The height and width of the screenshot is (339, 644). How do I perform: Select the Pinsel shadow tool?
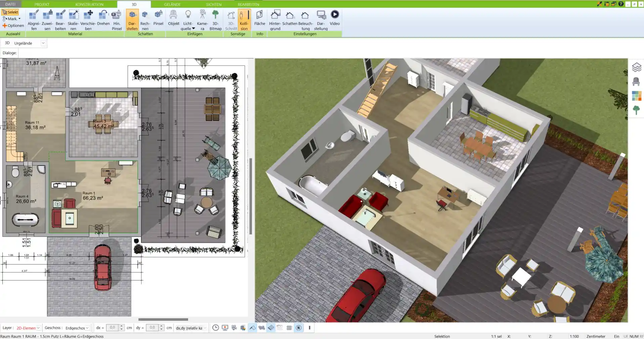pos(158,18)
